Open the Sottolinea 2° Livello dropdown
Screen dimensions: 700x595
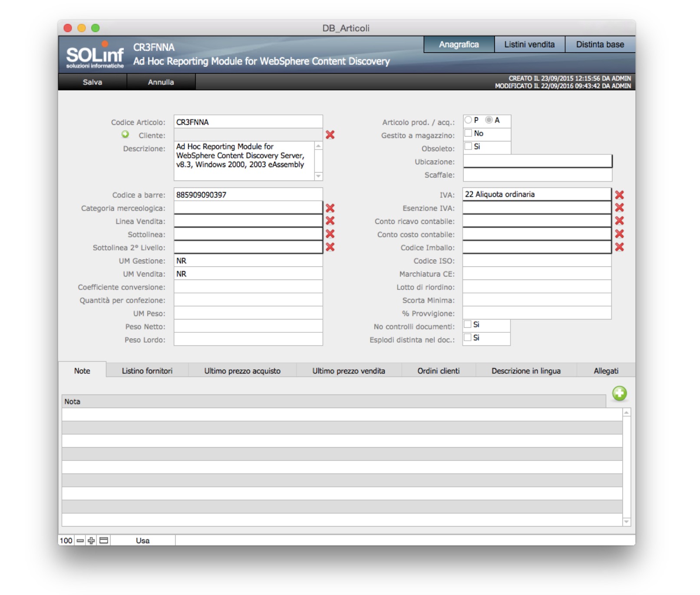pos(248,247)
